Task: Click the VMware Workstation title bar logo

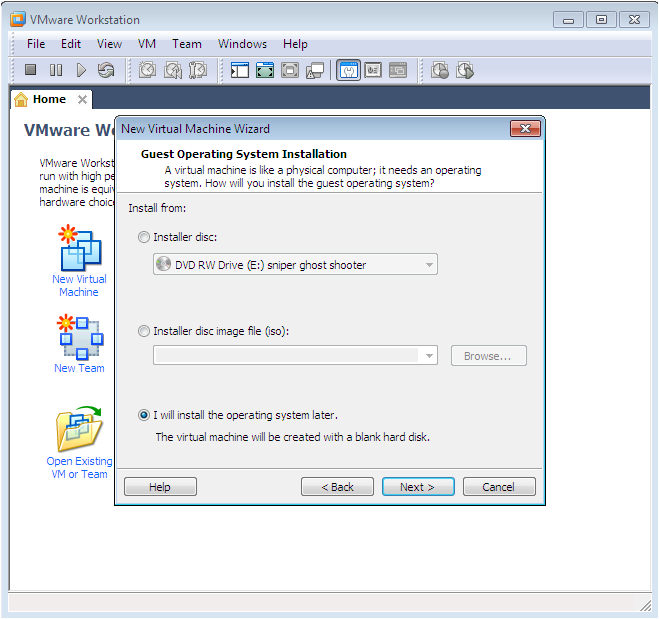Action: point(18,19)
